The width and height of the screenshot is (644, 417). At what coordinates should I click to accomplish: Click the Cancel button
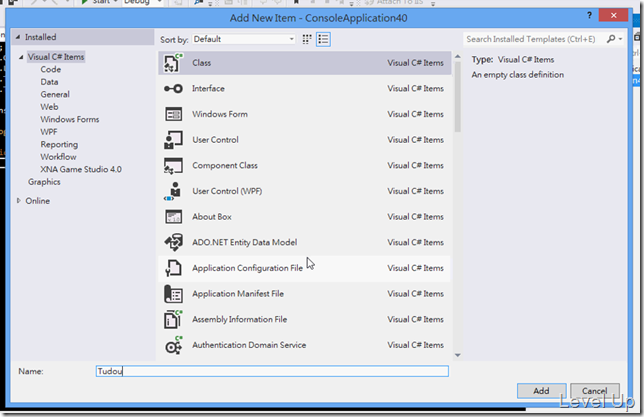tap(594, 391)
